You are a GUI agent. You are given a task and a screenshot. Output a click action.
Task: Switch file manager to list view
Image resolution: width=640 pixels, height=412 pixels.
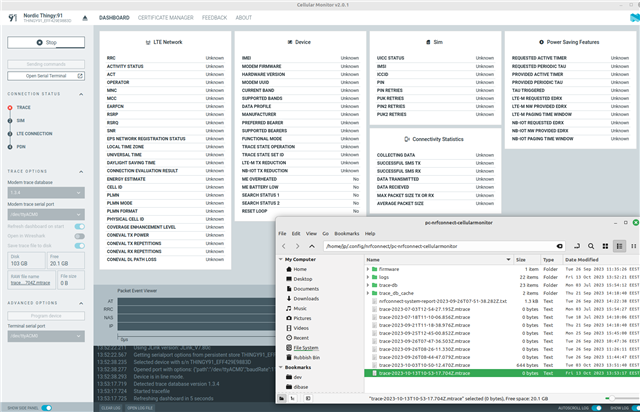tap(619, 246)
